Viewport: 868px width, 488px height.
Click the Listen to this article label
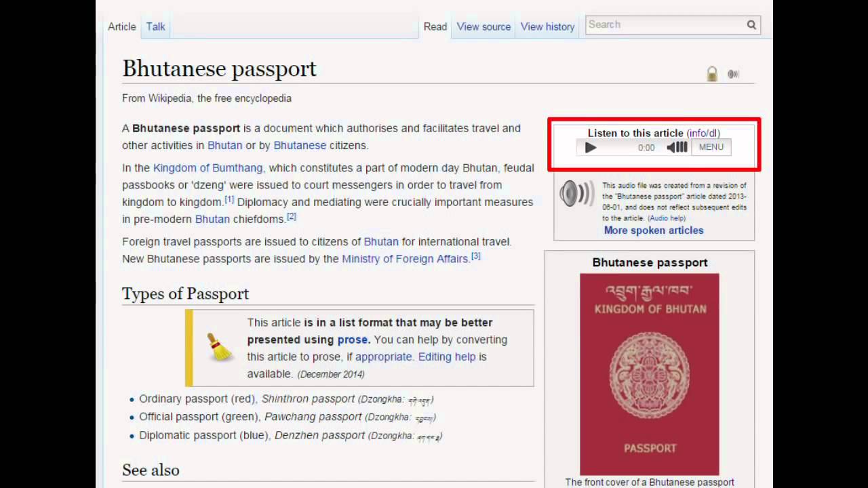(635, 133)
